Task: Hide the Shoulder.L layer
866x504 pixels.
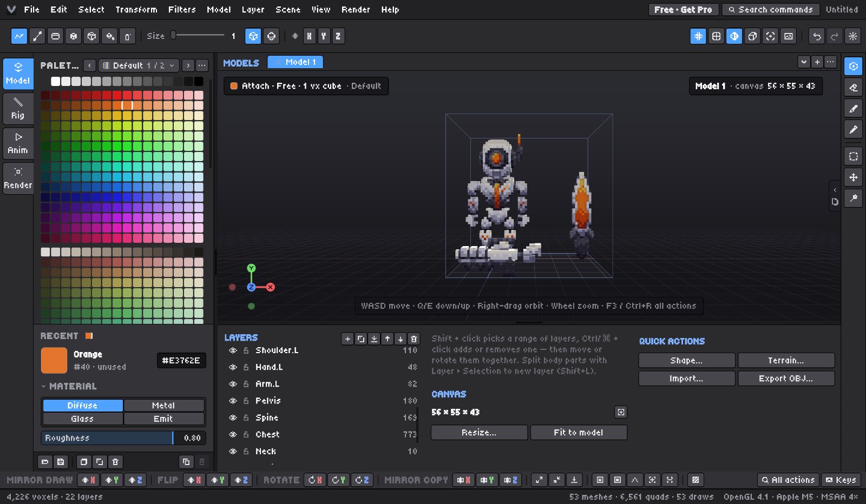Action: pos(233,350)
